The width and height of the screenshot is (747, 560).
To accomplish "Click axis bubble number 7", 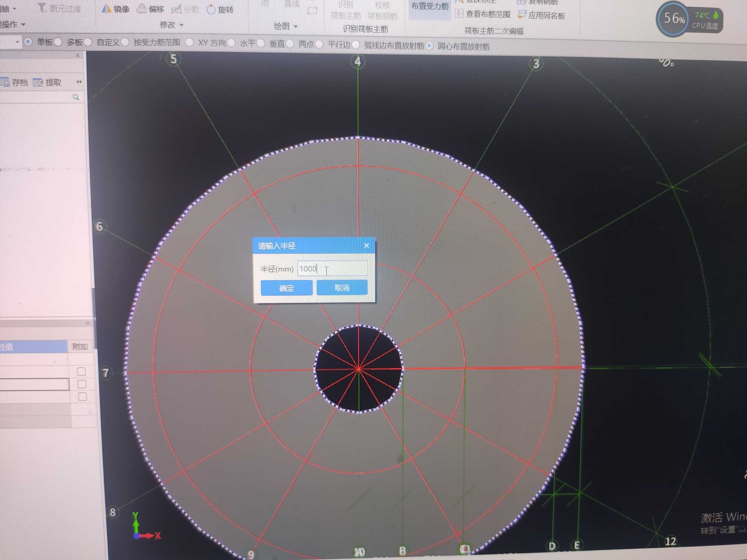I will (106, 373).
